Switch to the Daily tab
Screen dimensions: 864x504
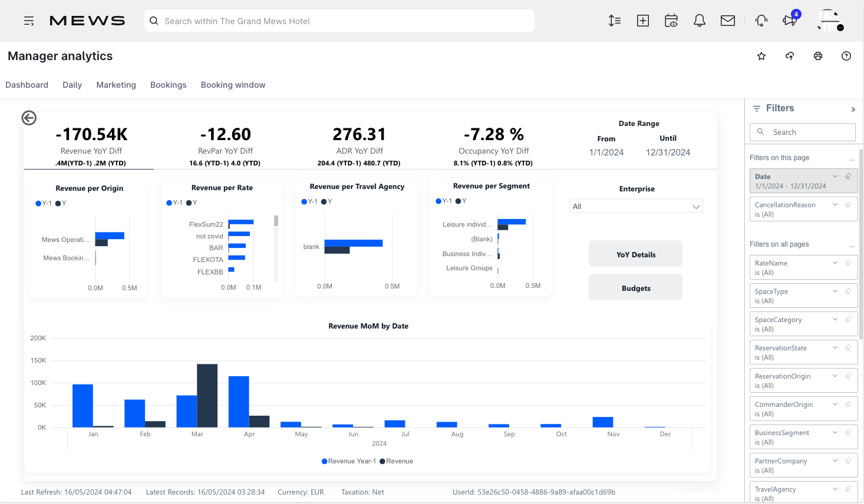click(x=72, y=85)
